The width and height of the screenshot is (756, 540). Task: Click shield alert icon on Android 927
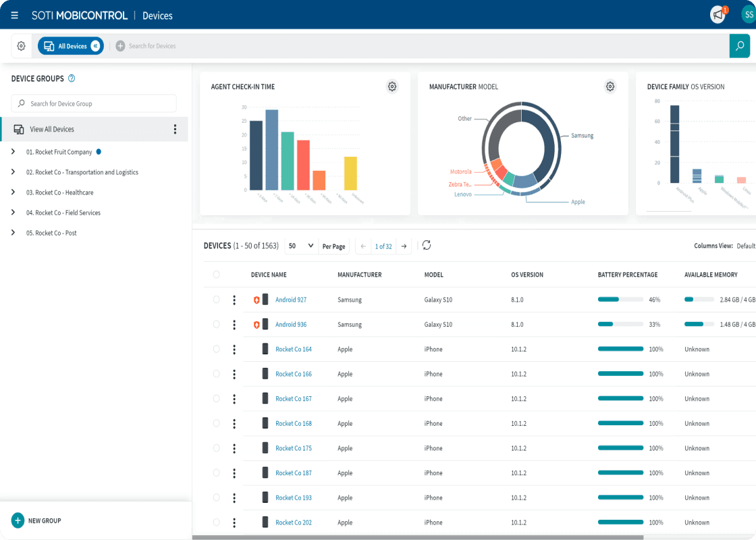[x=256, y=300]
